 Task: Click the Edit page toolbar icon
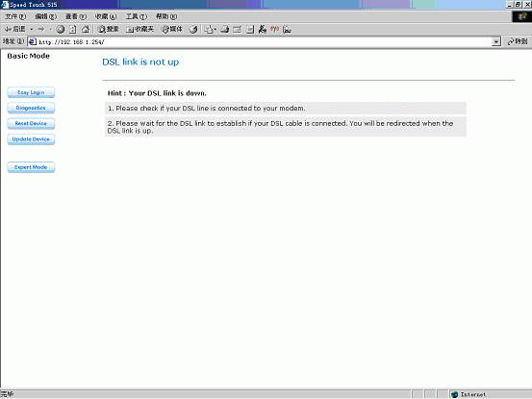click(x=238, y=30)
